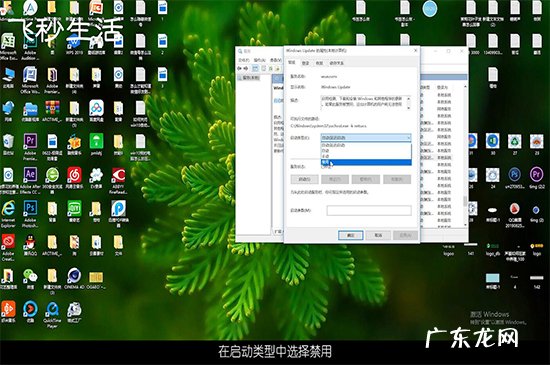The height and width of the screenshot is (365, 550).
Task: Click into the start parameters (启动参数) field
Action: tap(369, 210)
